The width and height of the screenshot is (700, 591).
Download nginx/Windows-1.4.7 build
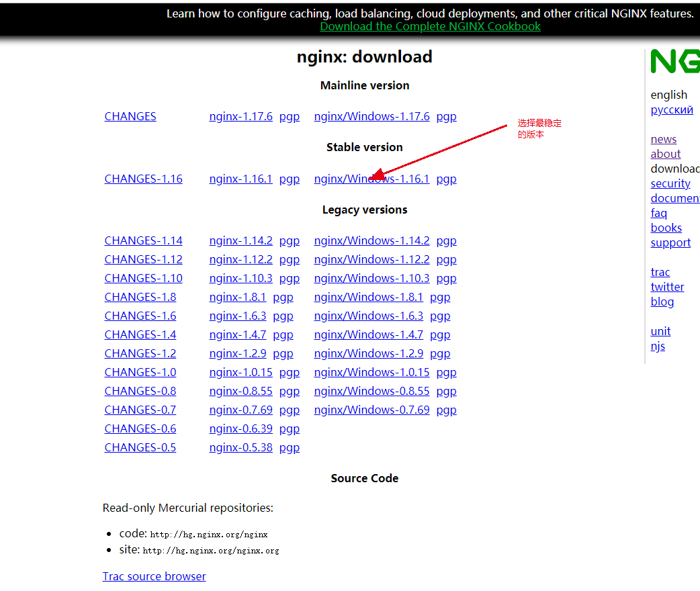[x=368, y=334]
